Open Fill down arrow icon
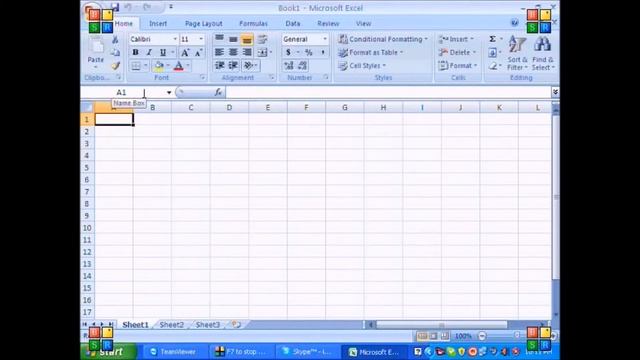 493,52
